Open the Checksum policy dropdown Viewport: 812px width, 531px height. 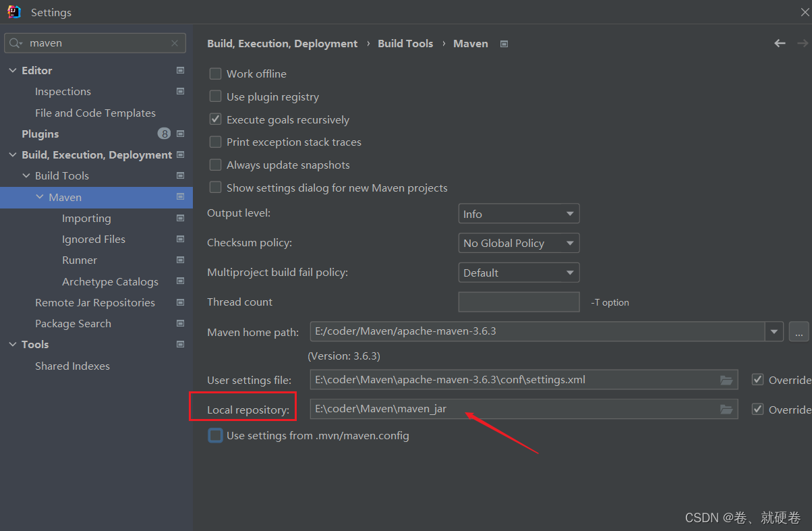[519, 243]
